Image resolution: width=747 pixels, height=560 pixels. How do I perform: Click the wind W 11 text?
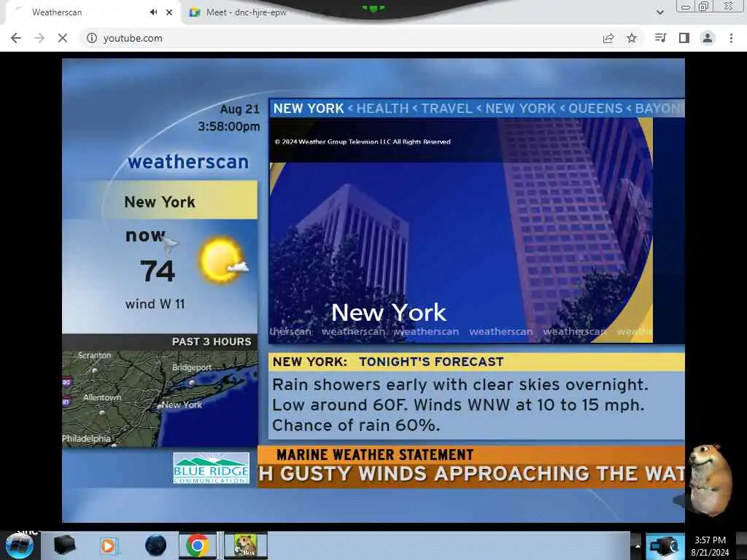click(x=155, y=304)
